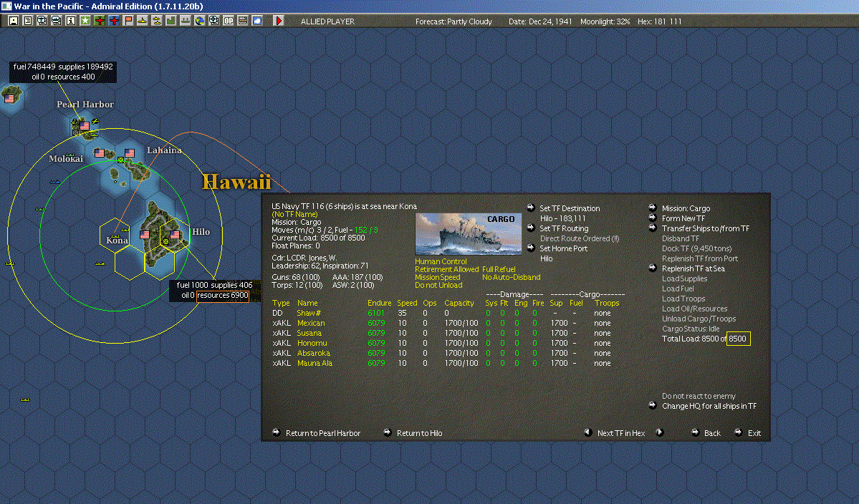Click the crosshair target toolbar icon
This screenshot has width=859, height=504.
(213, 21)
